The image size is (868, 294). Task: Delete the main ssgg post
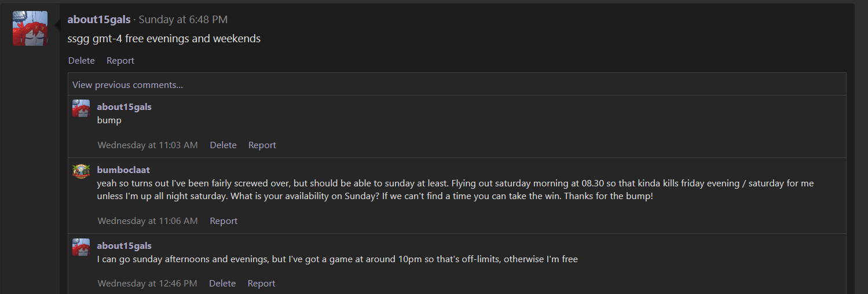pos(82,61)
